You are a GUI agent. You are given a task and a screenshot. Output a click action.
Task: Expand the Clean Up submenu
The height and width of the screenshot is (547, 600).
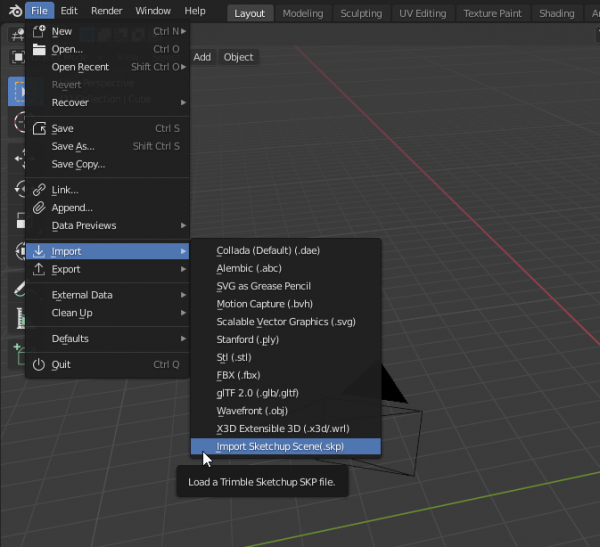tap(108, 313)
